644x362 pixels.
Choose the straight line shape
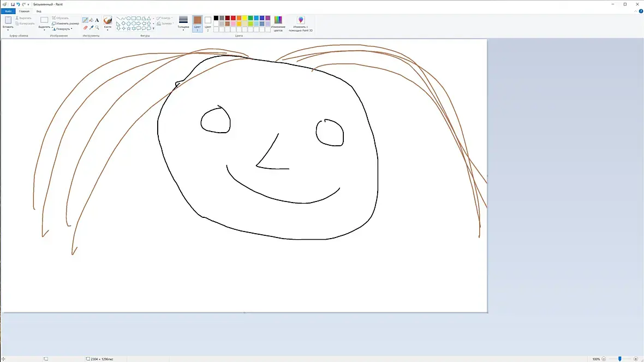pyautogui.click(x=118, y=19)
